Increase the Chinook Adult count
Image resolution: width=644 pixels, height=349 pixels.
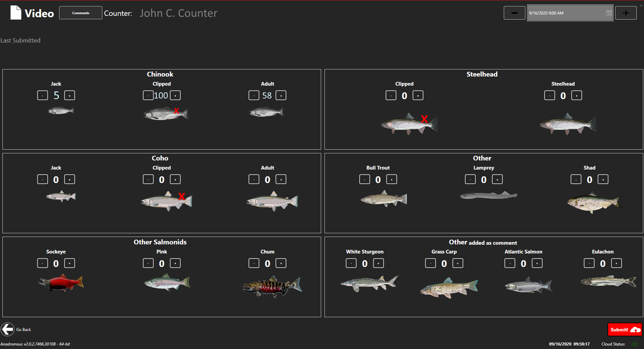(281, 96)
